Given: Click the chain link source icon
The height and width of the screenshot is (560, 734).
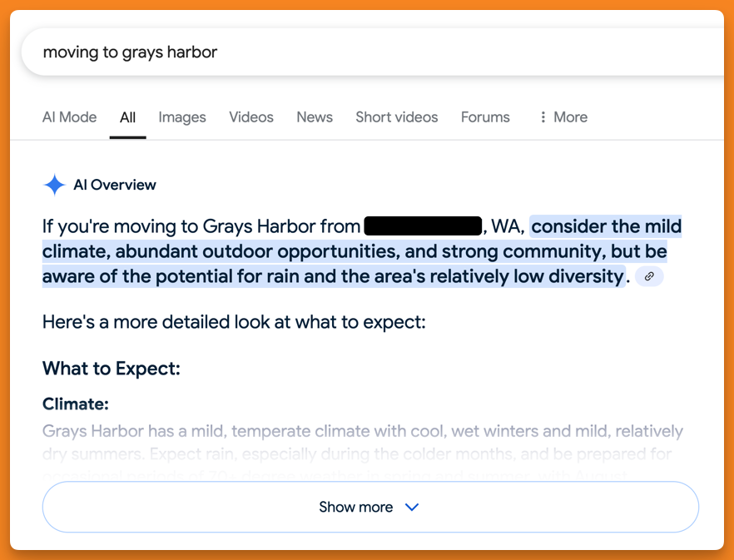Looking at the screenshot, I should point(649,276).
